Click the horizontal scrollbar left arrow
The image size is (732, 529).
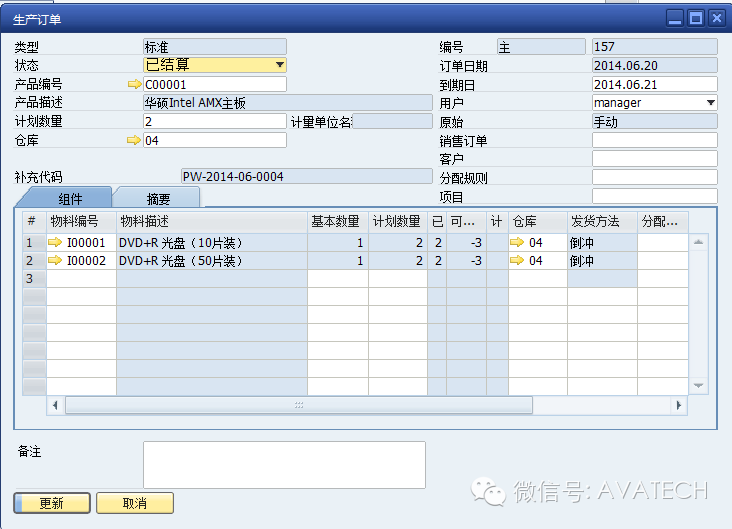pos(56,405)
